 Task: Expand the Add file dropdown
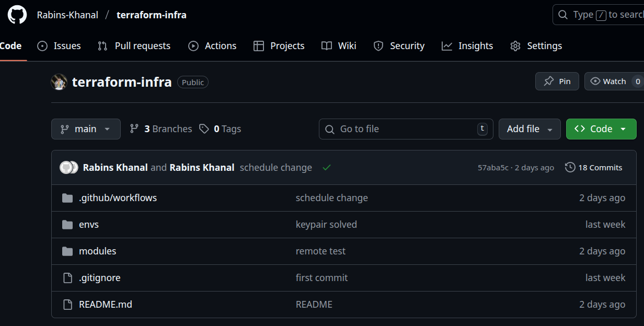tap(529, 129)
